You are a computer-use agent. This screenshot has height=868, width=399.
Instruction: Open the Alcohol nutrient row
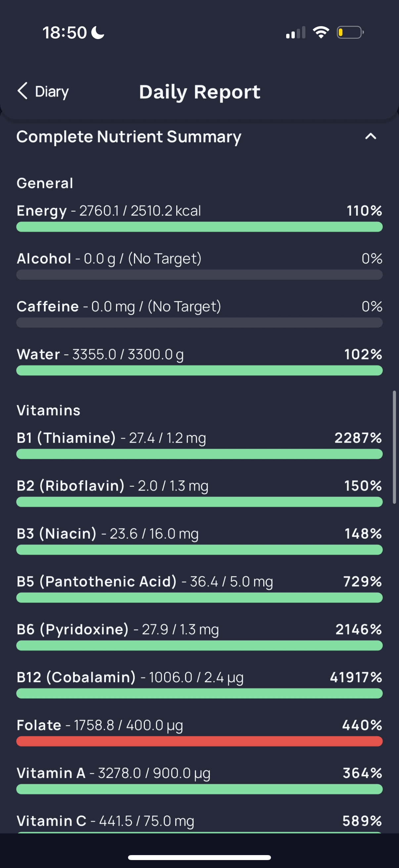pos(199,265)
